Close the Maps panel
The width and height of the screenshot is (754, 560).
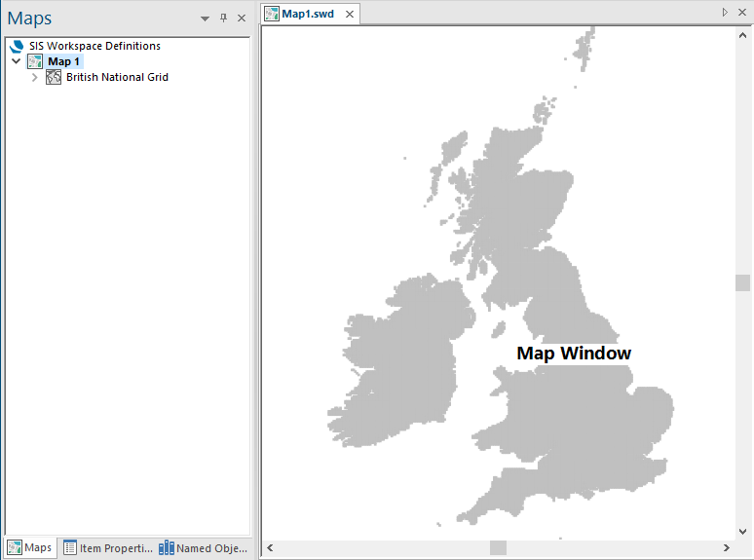coord(242,19)
